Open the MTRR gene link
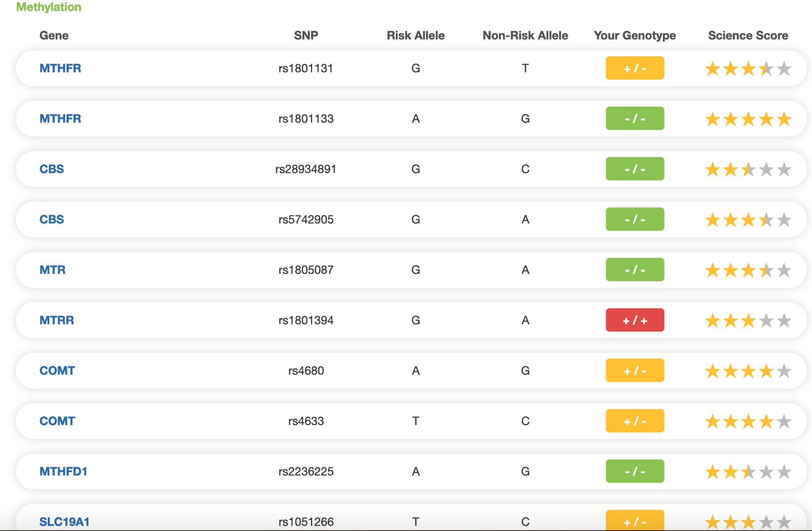The width and height of the screenshot is (812, 531). pos(57,320)
